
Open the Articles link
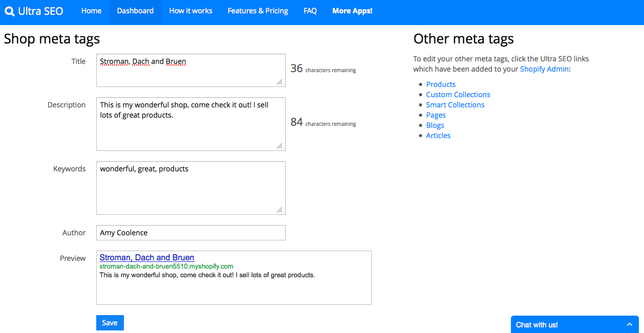(x=438, y=136)
